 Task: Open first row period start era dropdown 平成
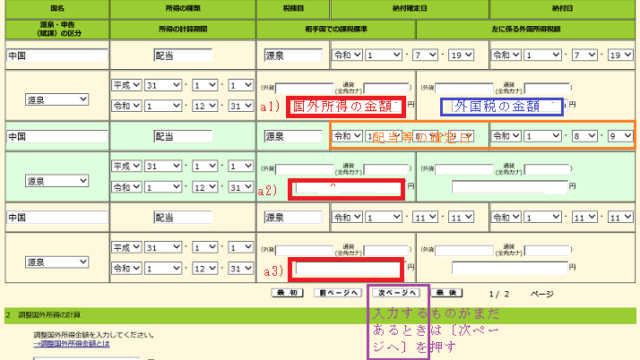pos(127,85)
